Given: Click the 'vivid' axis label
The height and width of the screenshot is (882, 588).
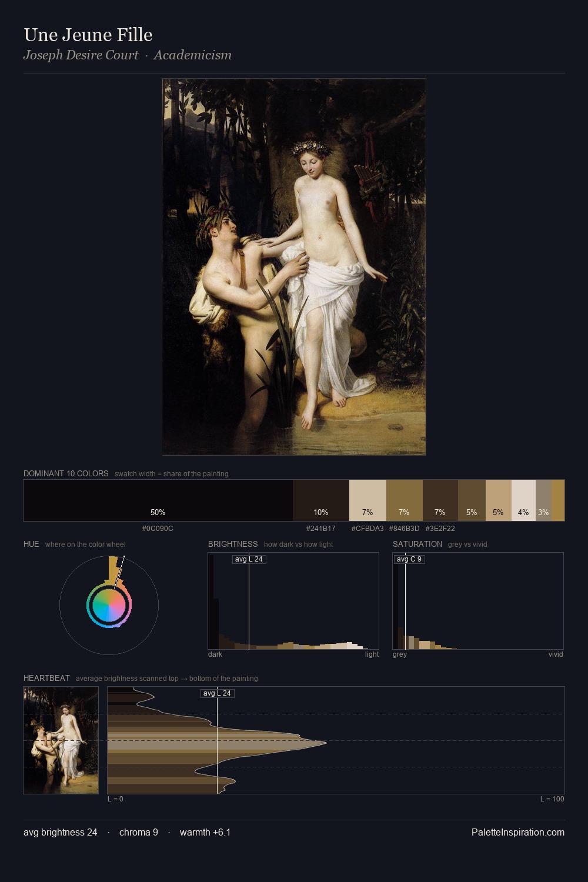Looking at the screenshot, I should click(556, 654).
